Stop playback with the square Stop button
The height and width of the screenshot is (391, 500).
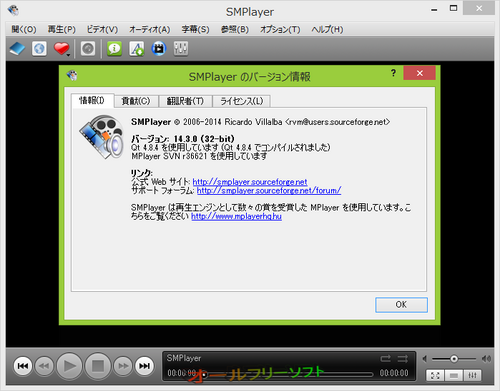pos(98,366)
